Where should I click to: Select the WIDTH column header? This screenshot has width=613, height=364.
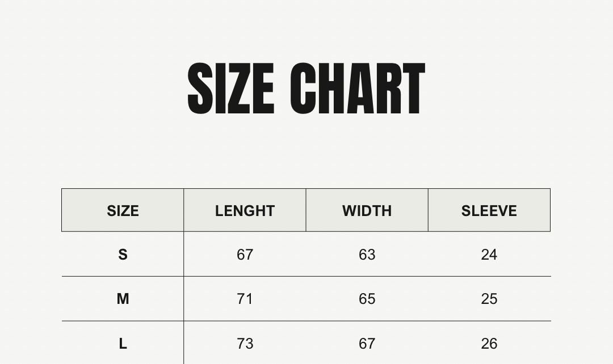pyautogui.click(x=367, y=210)
